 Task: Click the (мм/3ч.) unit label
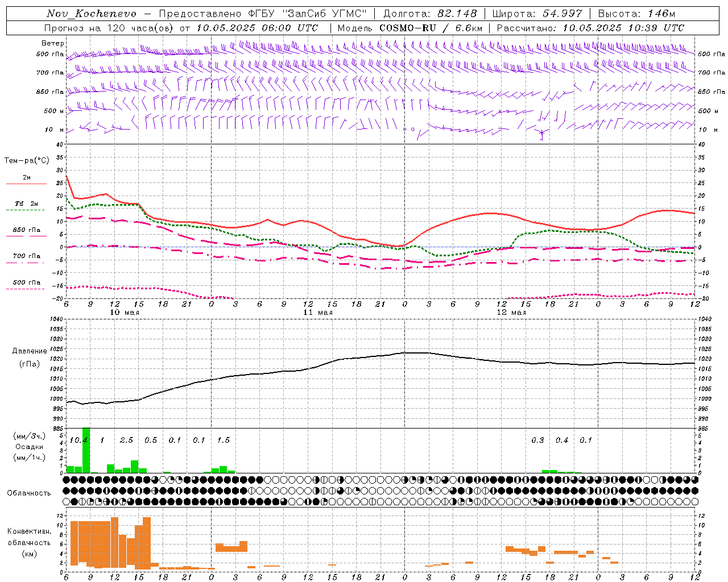[x=30, y=436]
